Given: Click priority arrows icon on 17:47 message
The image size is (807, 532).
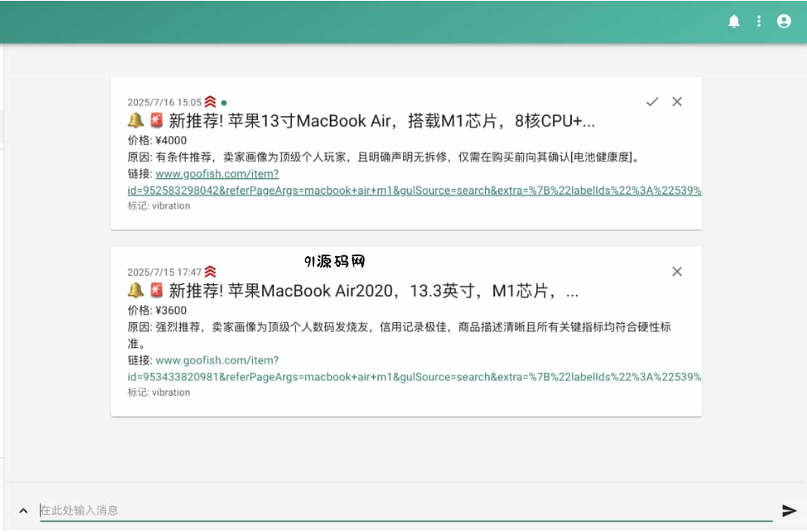Looking at the screenshot, I should 210,271.
